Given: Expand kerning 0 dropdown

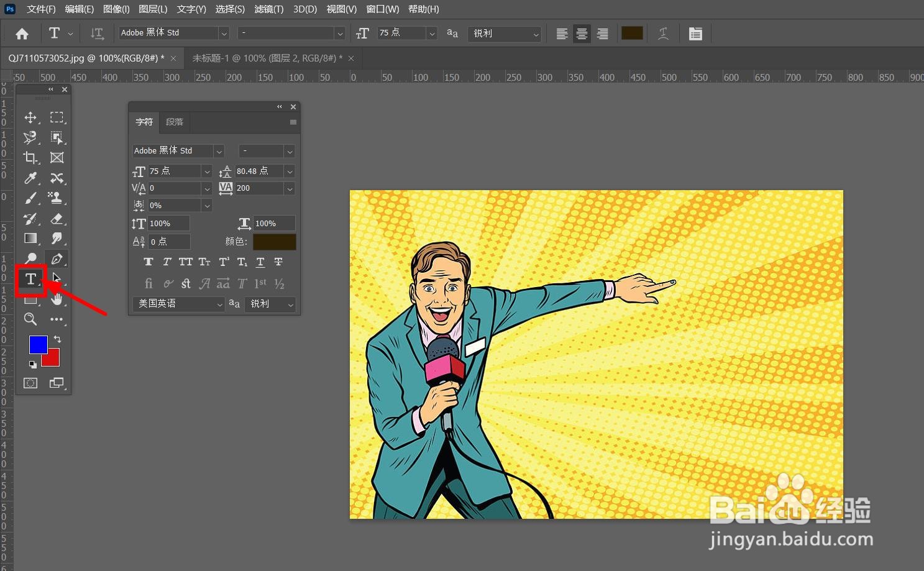Looking at the screenshot, I should click(207, 188).
